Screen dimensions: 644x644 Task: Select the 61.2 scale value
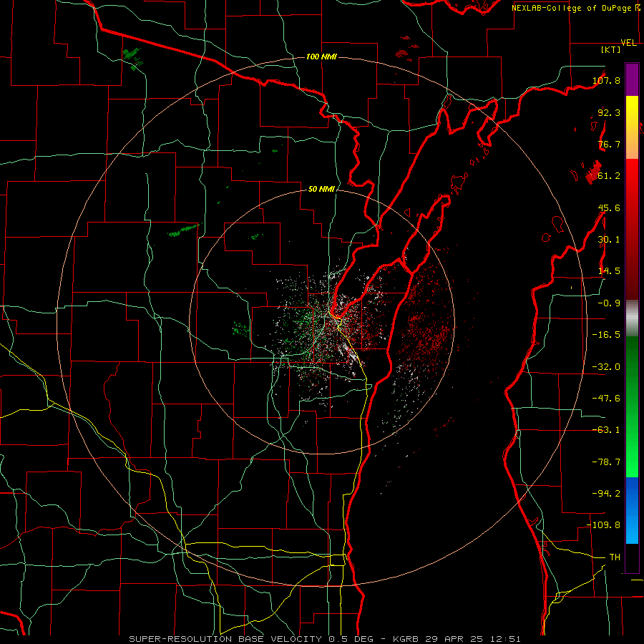609,176
